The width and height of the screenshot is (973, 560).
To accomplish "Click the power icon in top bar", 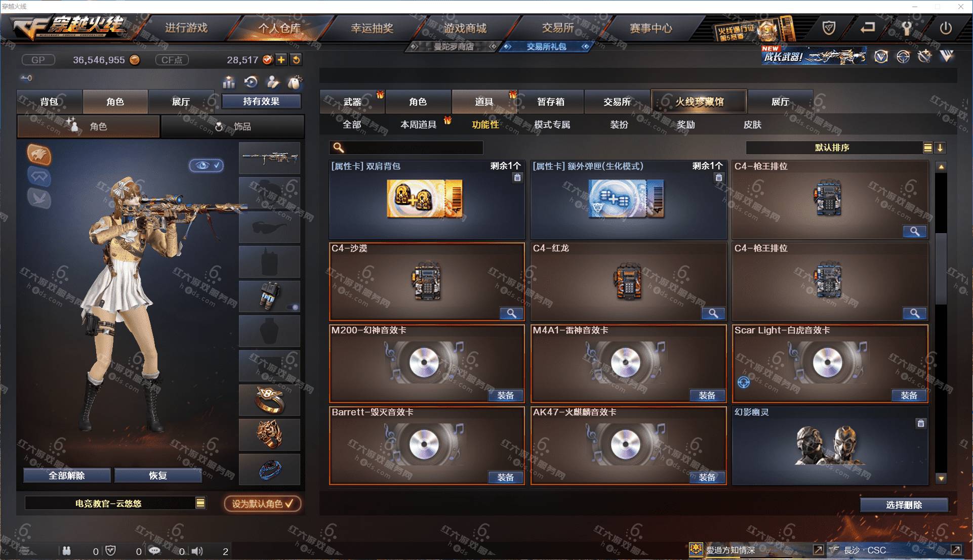I will [x=946, y=28].
